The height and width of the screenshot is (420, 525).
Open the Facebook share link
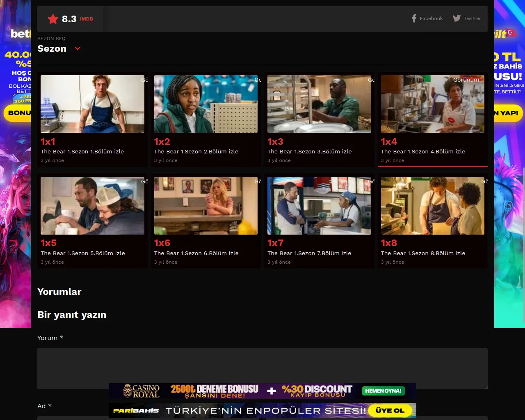(x=427, y=18)
